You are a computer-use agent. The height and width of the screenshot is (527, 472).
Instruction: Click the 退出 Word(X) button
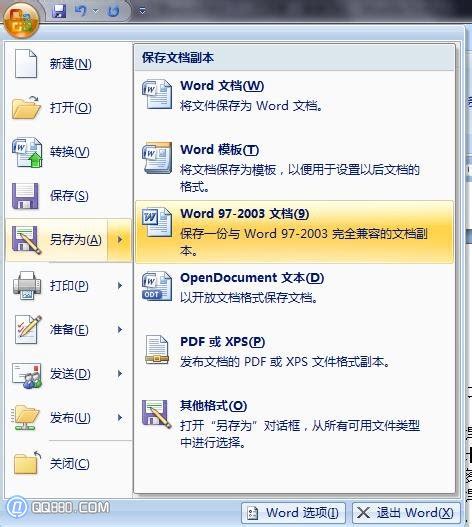406,513
